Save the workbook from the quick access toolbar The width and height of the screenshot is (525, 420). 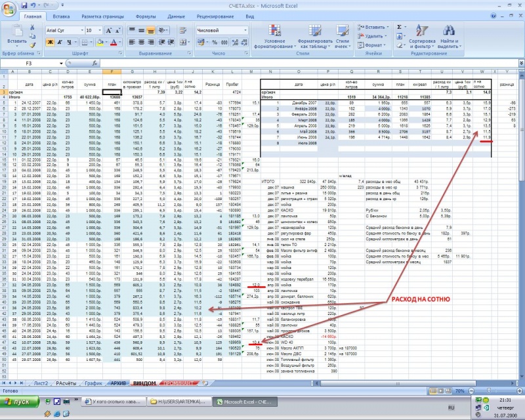coord(24,5)
